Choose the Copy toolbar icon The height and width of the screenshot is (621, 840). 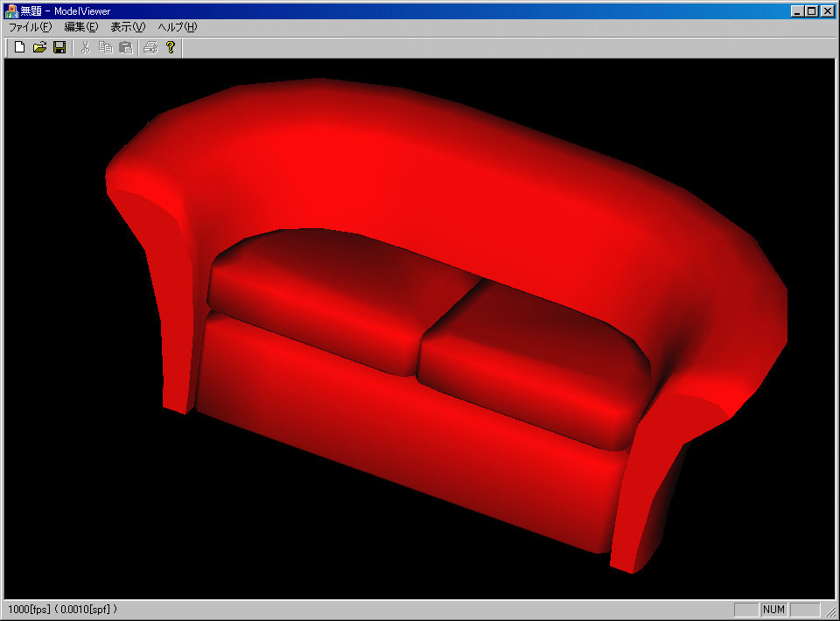point(106,47)
